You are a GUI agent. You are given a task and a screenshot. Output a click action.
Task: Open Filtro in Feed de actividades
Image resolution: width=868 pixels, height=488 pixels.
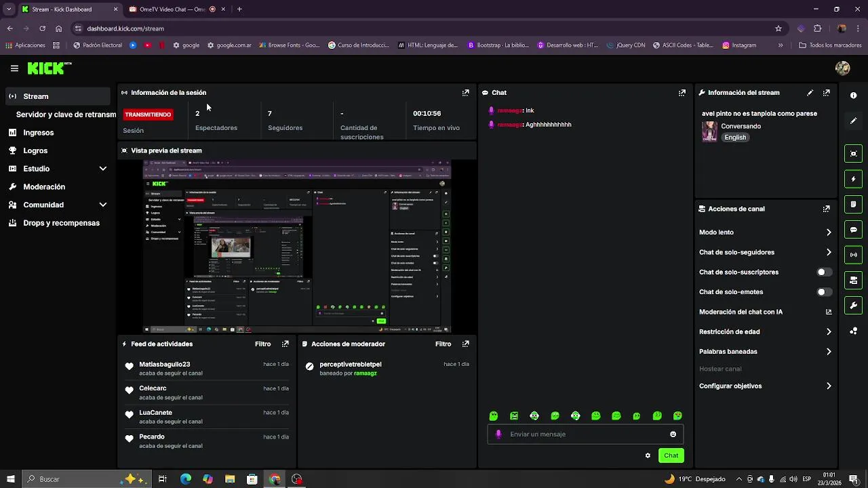tap(262, 344)
